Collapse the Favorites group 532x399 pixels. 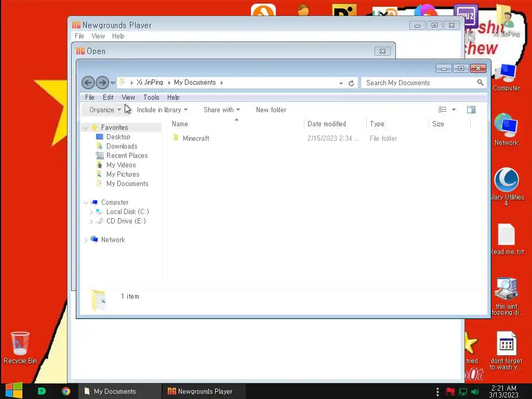click(x=86, y=128)
